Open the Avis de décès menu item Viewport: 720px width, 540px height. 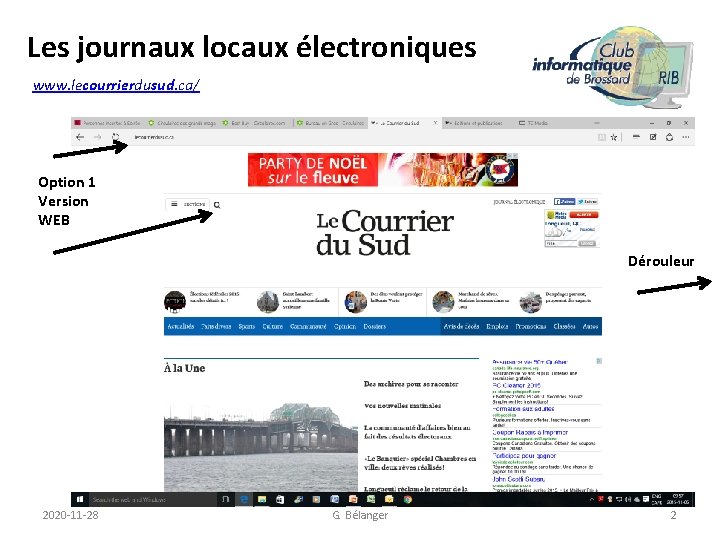tap(461, 326)
